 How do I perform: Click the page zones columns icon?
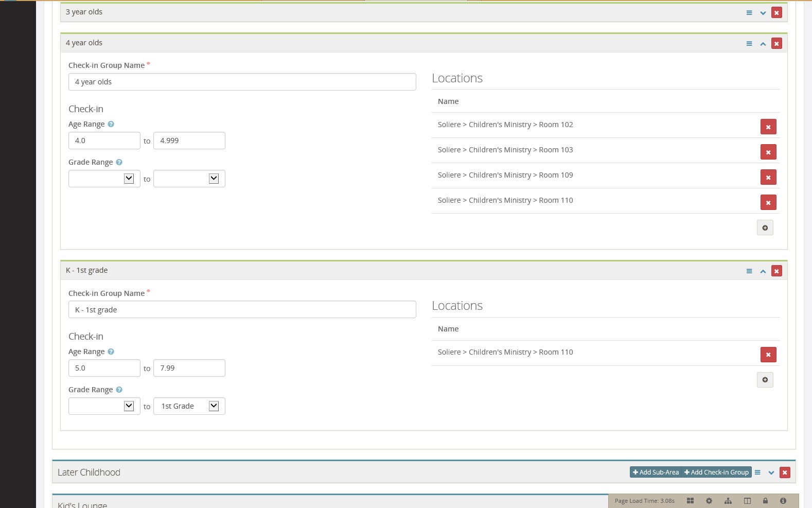point(747,501)
